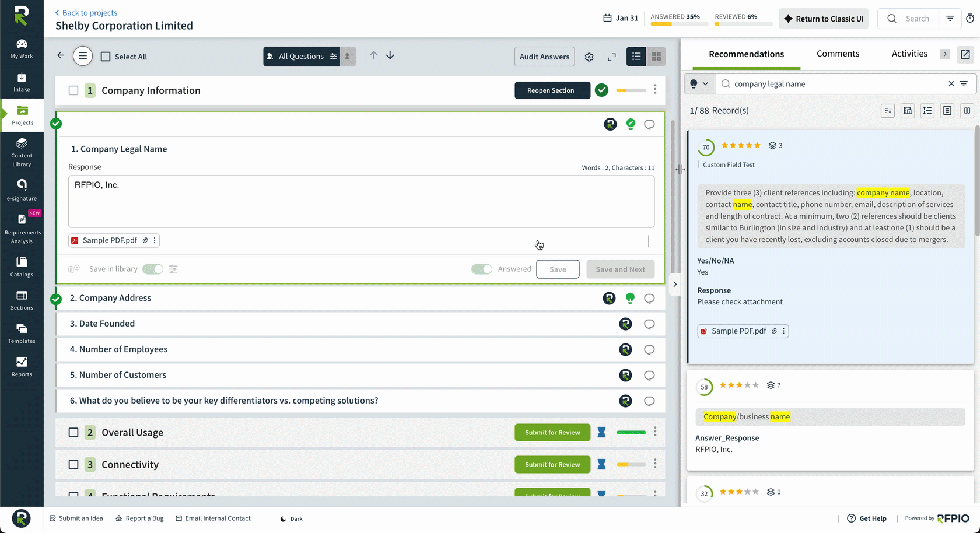Toggle Save in library switch
The image size is (980, 533).
[153, 269]
